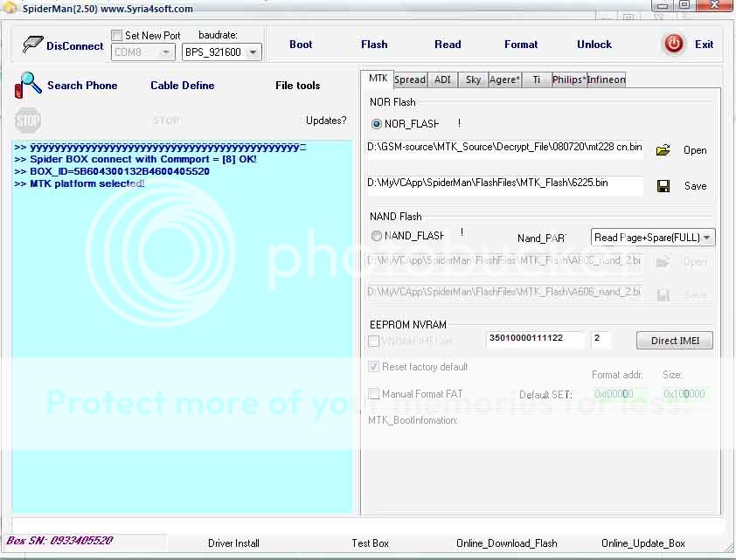Enable the Set New Port checkbox
Image resolution: width=736 pixels, height=560 pixels.
(117, 35)
